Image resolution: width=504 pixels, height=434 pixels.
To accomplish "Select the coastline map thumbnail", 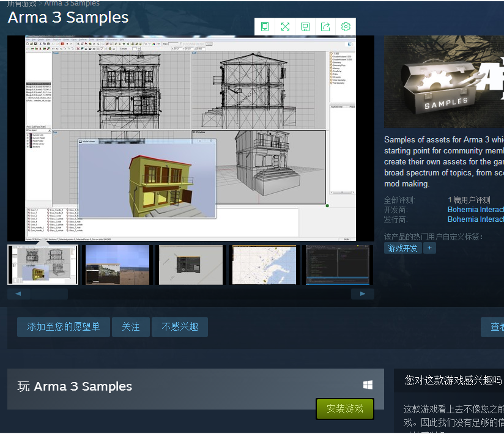I will [x=264, y=265].
